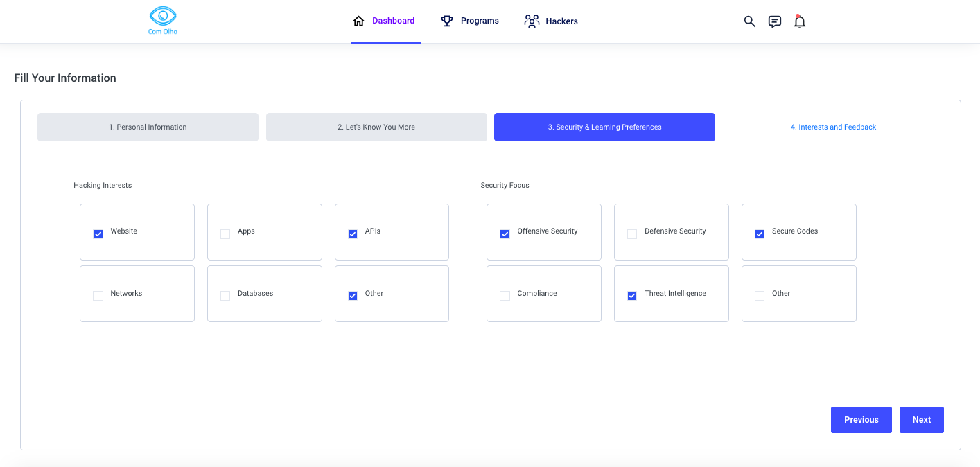Check the Defensive Security checkbox
This screenshot has width=980, height=467.
(x=632, y=234)
